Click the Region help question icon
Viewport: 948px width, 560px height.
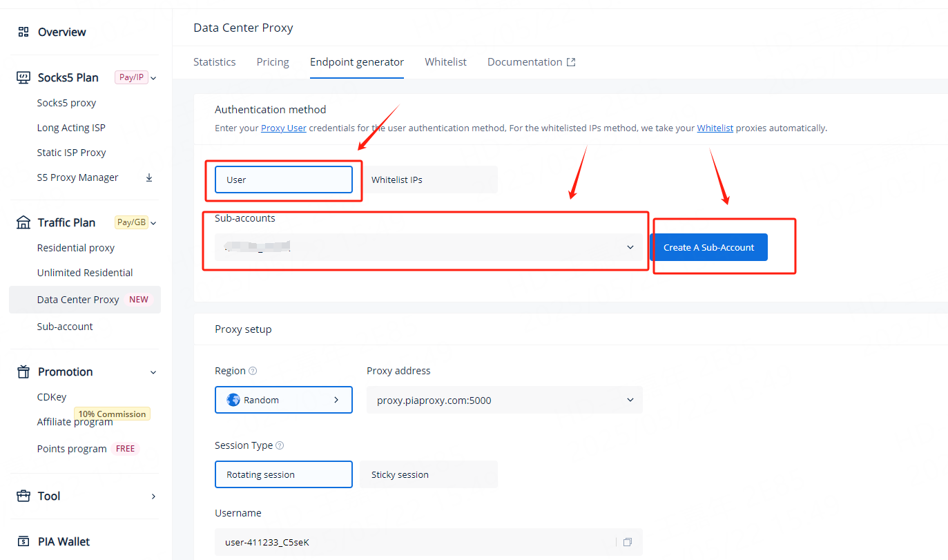(253, 371)
